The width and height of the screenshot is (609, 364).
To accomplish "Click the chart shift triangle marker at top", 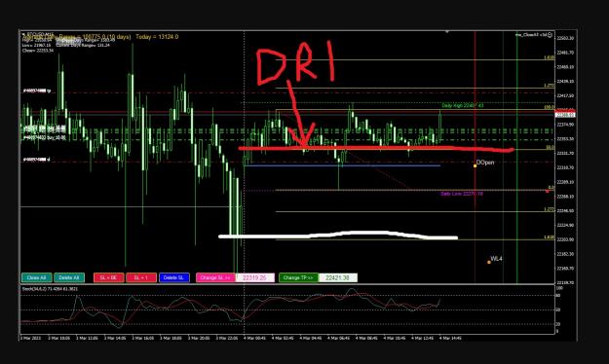I will [x=447, y=32].
